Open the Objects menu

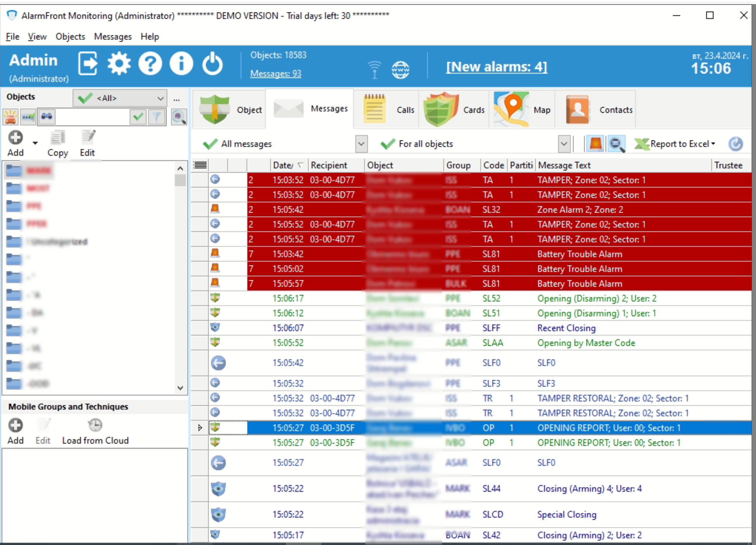[70, 36]
